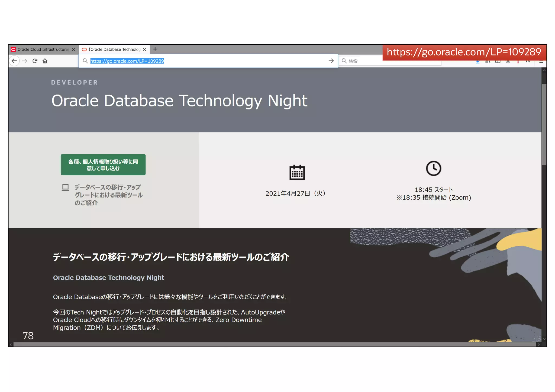Switch to the Oracle Cloud Infrastructure tab
This screenshot has height=392, width=555.
(43, 49)
